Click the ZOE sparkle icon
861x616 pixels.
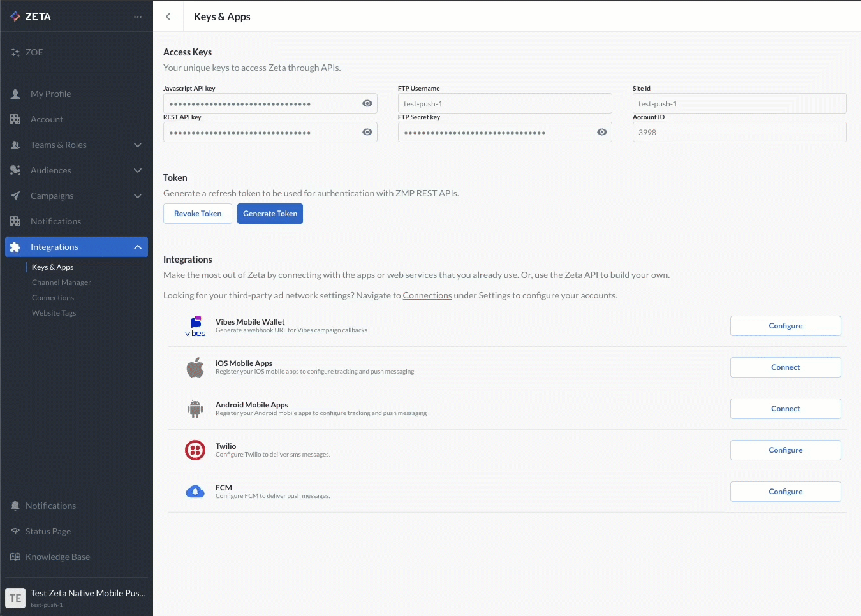[x=15, y=52]
